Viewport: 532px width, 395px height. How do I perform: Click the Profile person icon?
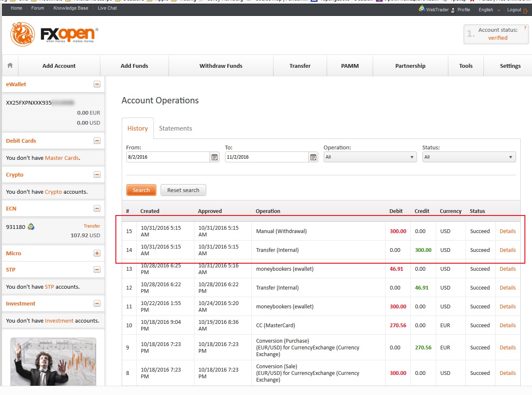coord(453,10)
